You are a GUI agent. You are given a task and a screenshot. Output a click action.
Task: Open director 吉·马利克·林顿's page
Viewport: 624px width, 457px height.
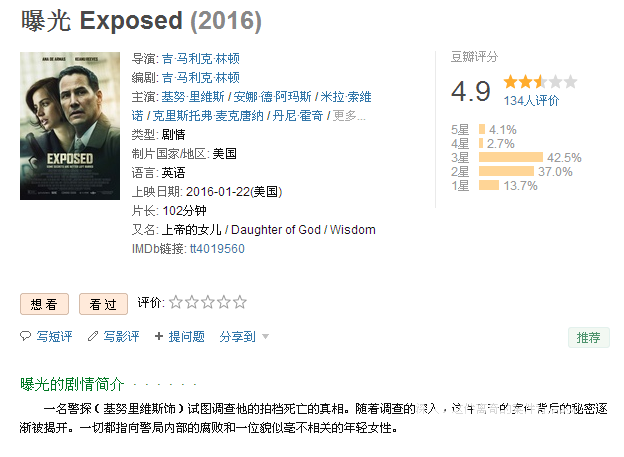coord(201,59)
